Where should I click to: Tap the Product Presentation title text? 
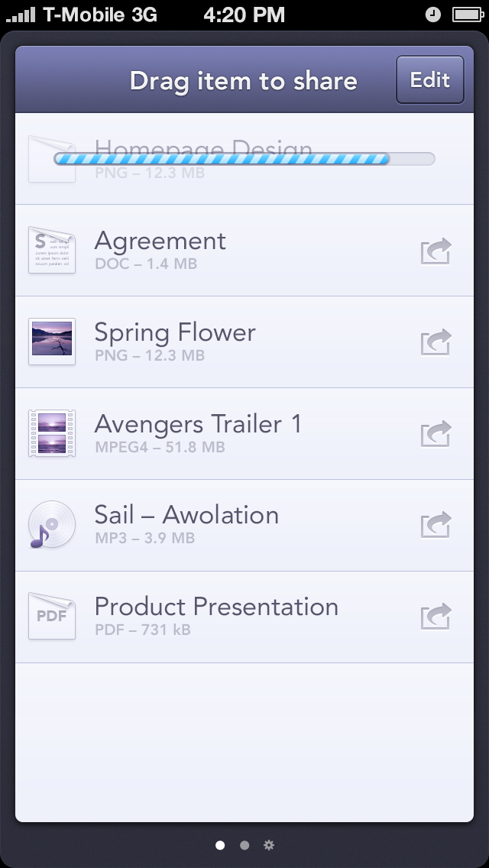point(216,607)
